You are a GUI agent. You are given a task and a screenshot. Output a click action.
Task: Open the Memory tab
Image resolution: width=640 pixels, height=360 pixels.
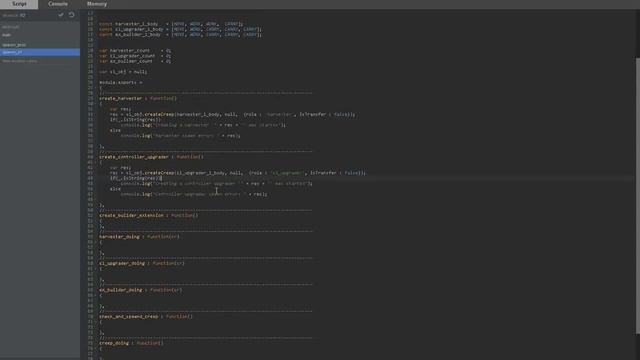(97, 4)
